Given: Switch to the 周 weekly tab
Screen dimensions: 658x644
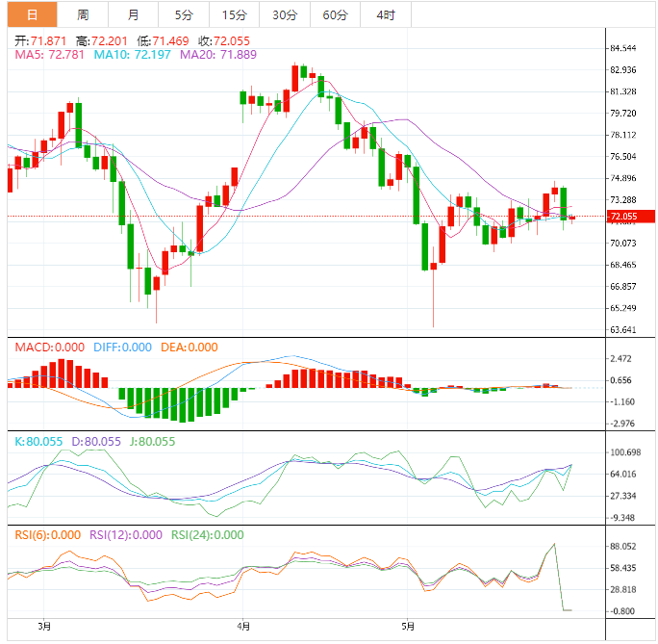Looking at the screenshot, I should click(x=83, y=14).
